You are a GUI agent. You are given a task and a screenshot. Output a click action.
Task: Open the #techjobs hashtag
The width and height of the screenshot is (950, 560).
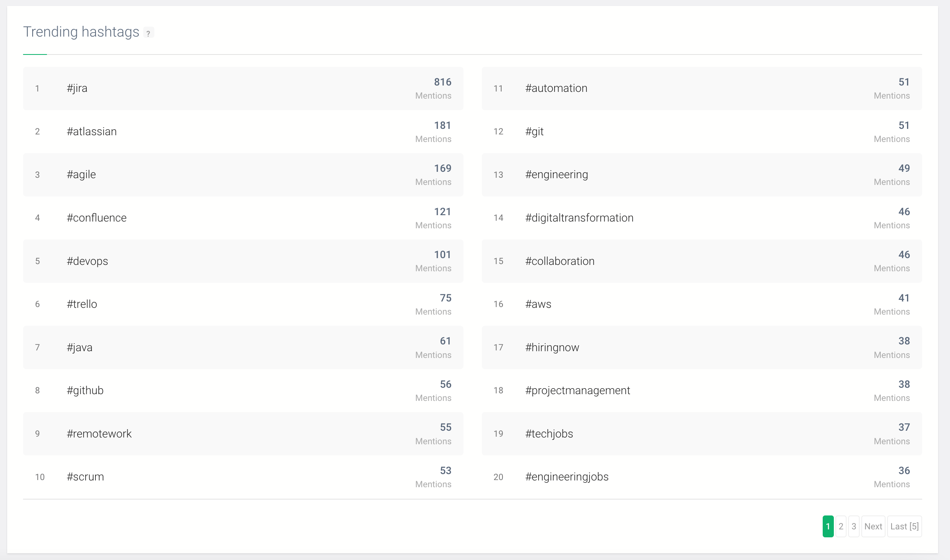(x=549, y=434)
